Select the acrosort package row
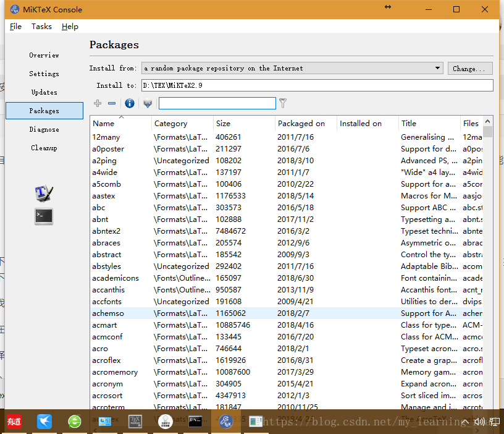Viewport: 504px width, 434px height. click(x=287, y=396)
